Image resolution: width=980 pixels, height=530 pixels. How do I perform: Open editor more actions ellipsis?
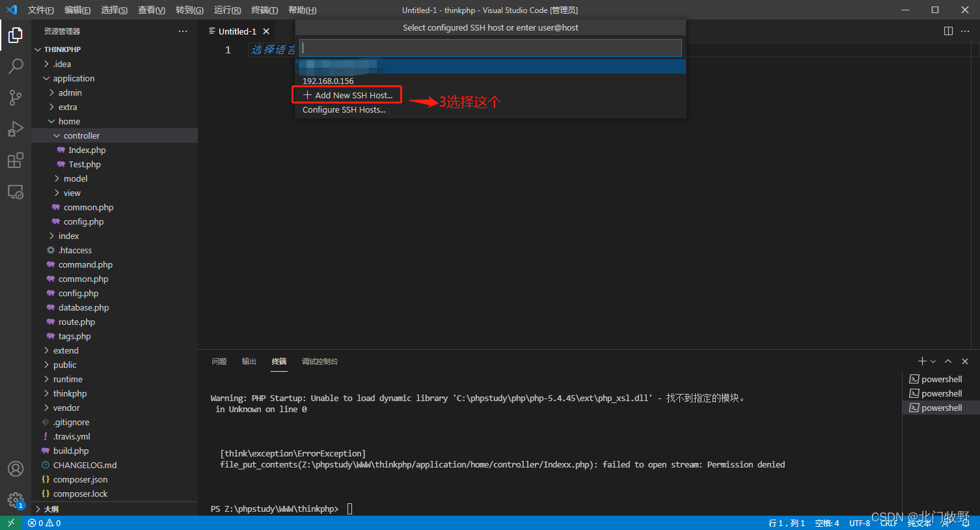click(x=965, y=31)
